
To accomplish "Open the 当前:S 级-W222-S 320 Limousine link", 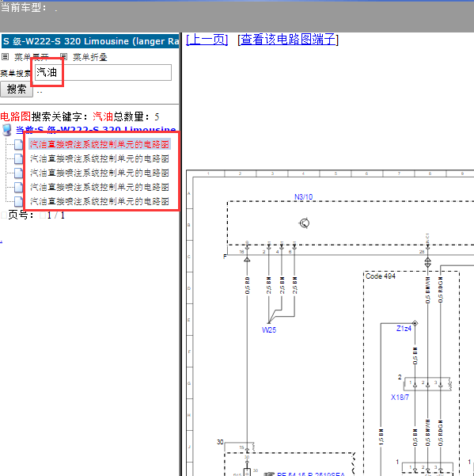I will coord(96,130).
